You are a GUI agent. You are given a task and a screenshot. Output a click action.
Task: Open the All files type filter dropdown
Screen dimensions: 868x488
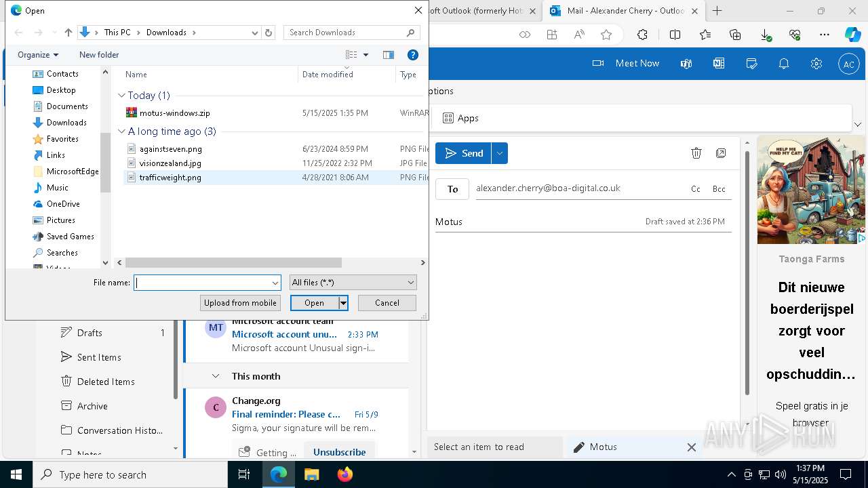coord(353,283)
